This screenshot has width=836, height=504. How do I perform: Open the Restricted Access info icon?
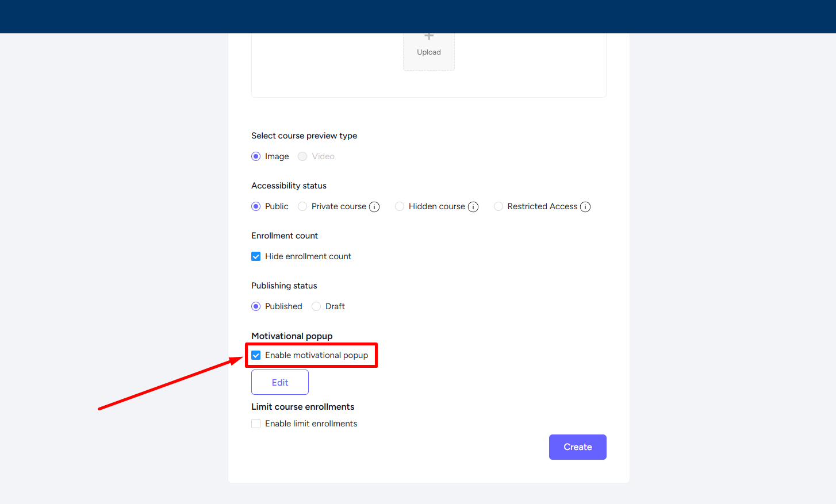point(585,207)
